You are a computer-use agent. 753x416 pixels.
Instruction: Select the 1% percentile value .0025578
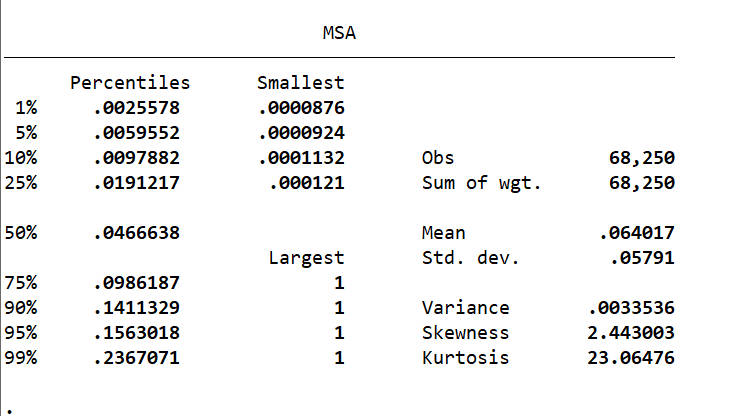[134, 107]
